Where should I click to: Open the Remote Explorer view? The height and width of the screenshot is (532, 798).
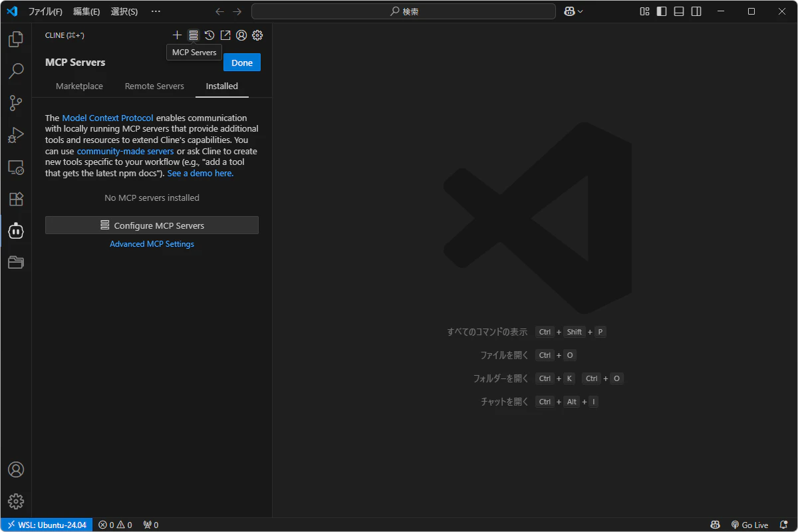coord(16,167)
